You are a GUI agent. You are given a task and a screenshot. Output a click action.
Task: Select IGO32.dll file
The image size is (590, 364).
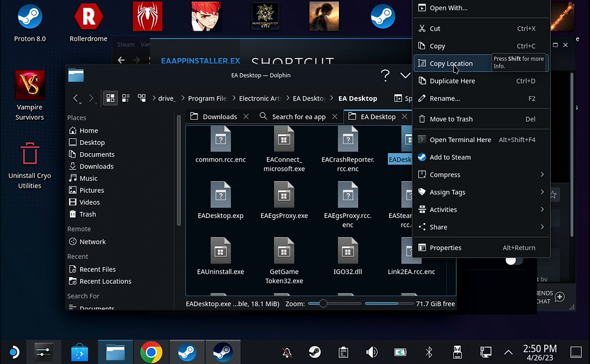(348, 256)
